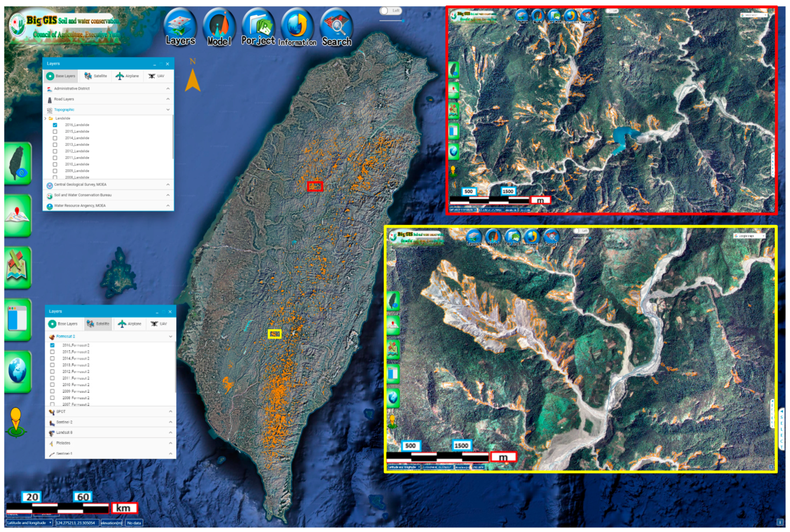Viewport: 790px width, 532px height.
Task: Click the Landslide folder icon
Action: pos(51,118)
